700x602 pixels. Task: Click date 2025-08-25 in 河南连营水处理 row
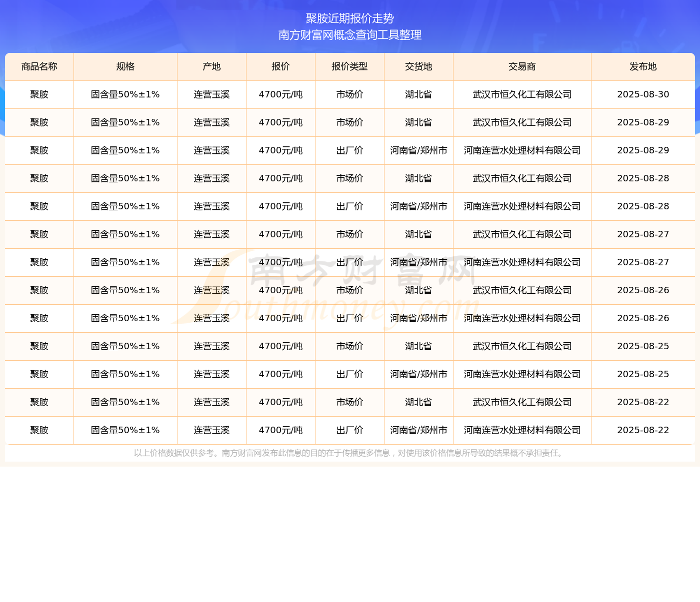[643, 374]
